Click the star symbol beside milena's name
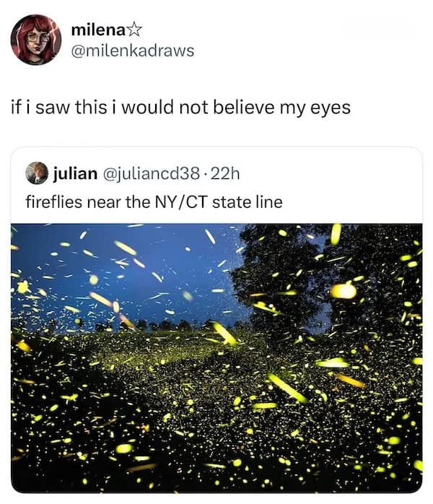The width and height of the screenshot is (433, 504). pos(135,30)
